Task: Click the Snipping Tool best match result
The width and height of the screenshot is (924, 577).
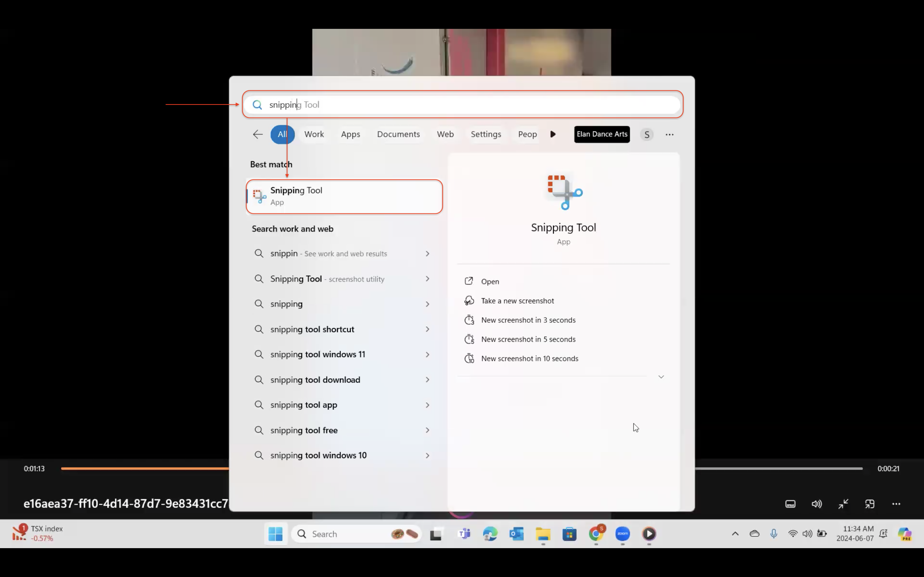Action: 344,196
